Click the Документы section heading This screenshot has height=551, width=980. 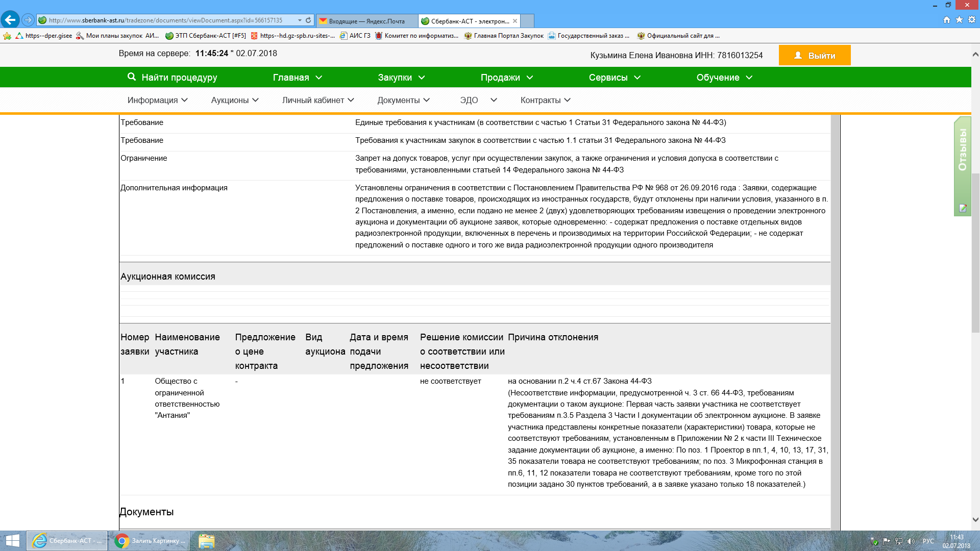146,512
